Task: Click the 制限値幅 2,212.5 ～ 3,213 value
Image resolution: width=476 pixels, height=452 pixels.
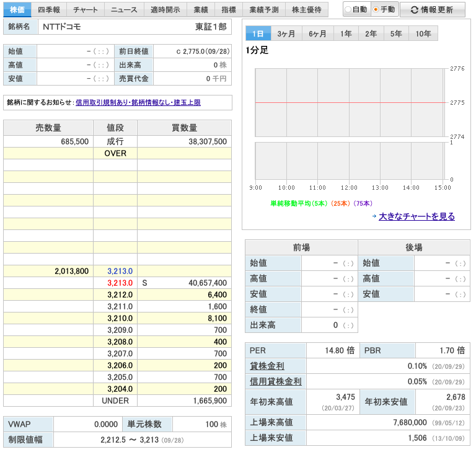Action: [x=130, y=440]
